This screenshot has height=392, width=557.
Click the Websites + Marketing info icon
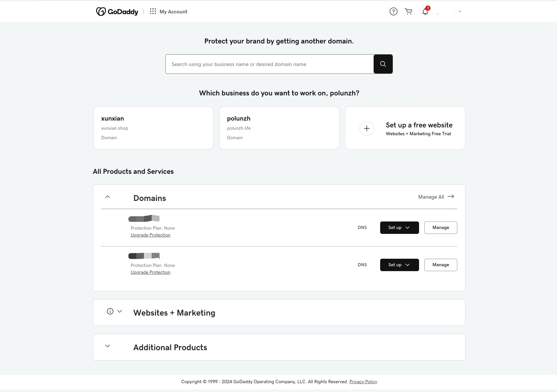[x=110, y=311]
